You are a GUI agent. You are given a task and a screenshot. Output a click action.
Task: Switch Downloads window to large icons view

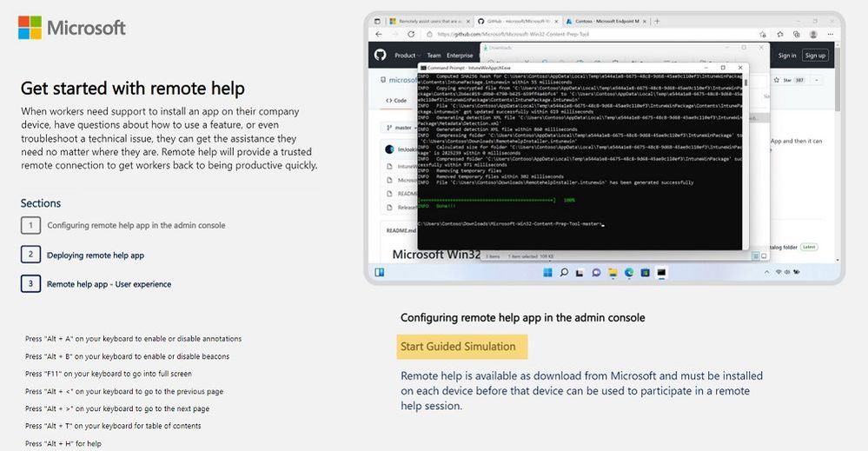tap(764, 256)
